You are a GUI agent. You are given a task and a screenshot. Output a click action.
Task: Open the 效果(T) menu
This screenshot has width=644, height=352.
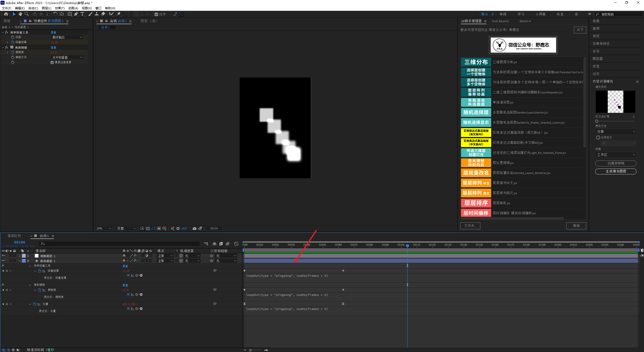tap(60, 8)
